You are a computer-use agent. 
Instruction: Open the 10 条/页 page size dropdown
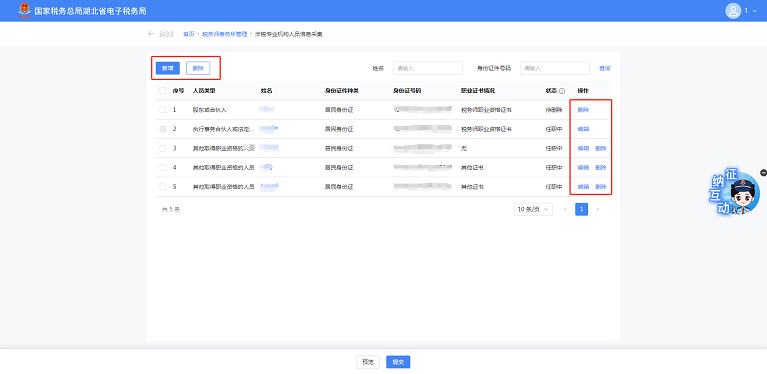click(x=533, y=209)
